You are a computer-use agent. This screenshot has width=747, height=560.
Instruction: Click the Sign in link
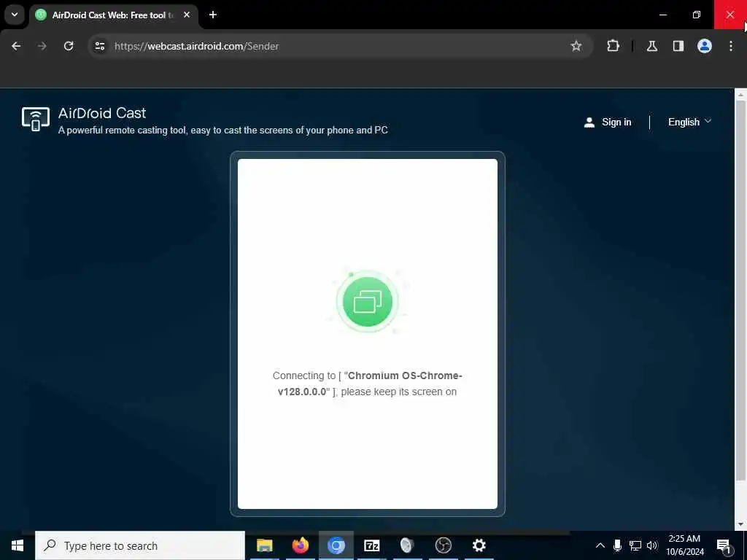point(616,122)
